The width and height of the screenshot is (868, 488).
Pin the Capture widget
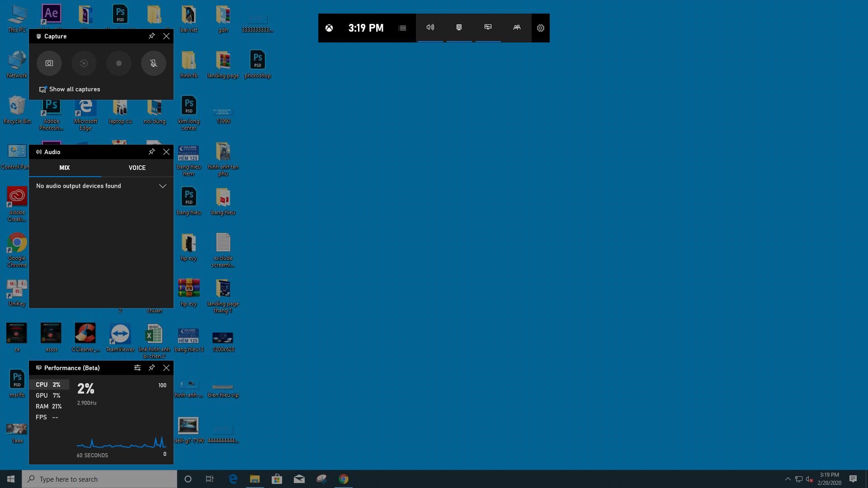pos(152,36)
